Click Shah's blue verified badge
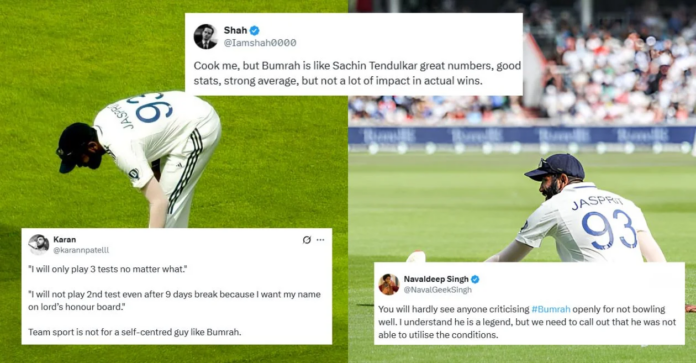Image resolution: width=696 pixels, height=363 pixels. (x=254, y=31)
